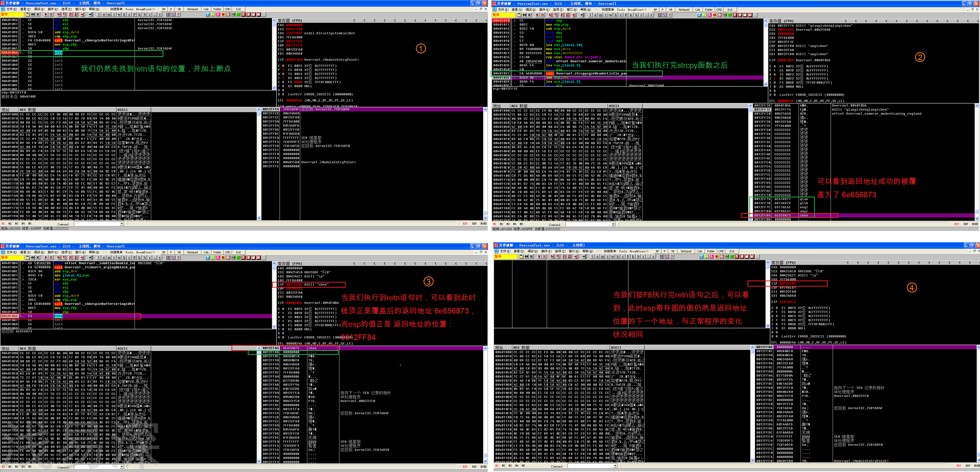Click the 'b' breakpoints button in window ③

145,257
